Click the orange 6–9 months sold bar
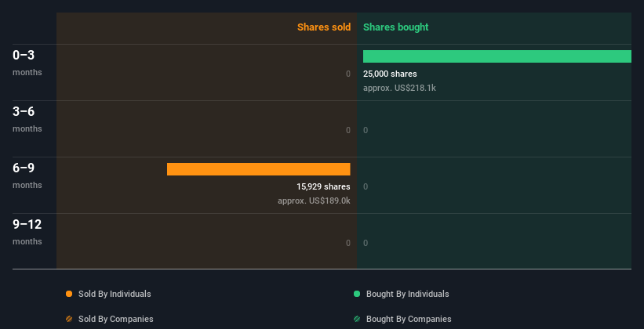 pos(258,169)
